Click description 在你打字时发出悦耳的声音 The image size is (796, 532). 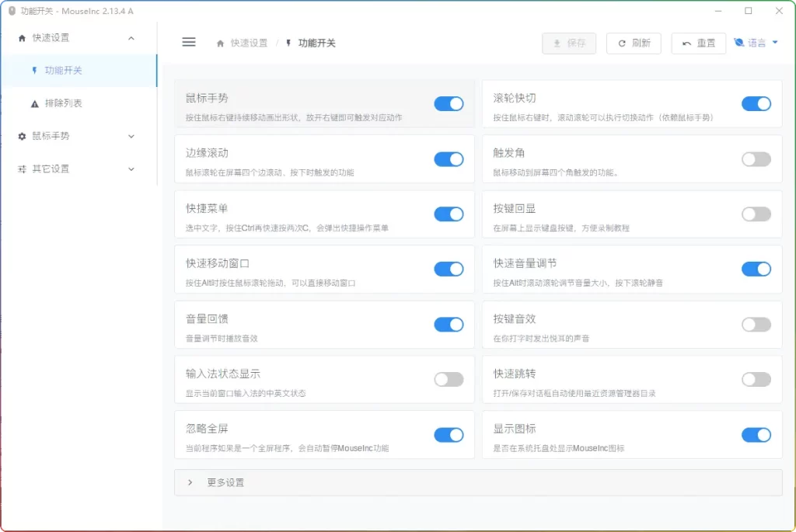click(541, 339)
